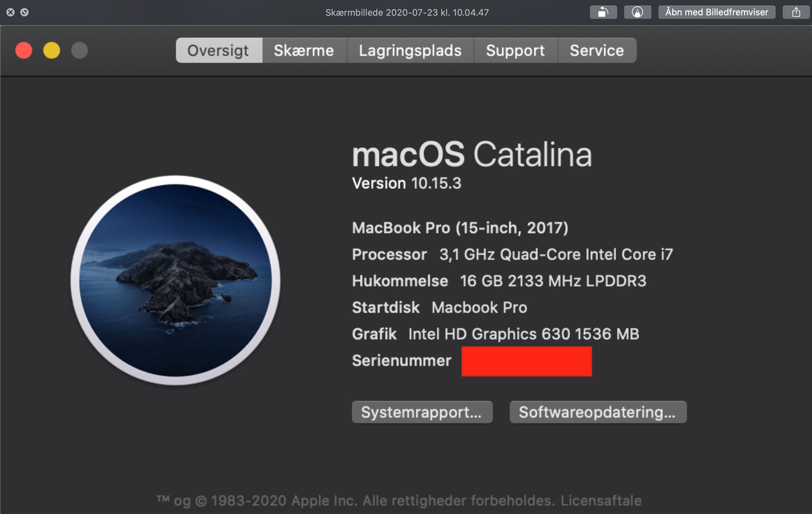Screen dimensions: 812x514
Task: Close the Quick Look preview window
Action: 11,12
